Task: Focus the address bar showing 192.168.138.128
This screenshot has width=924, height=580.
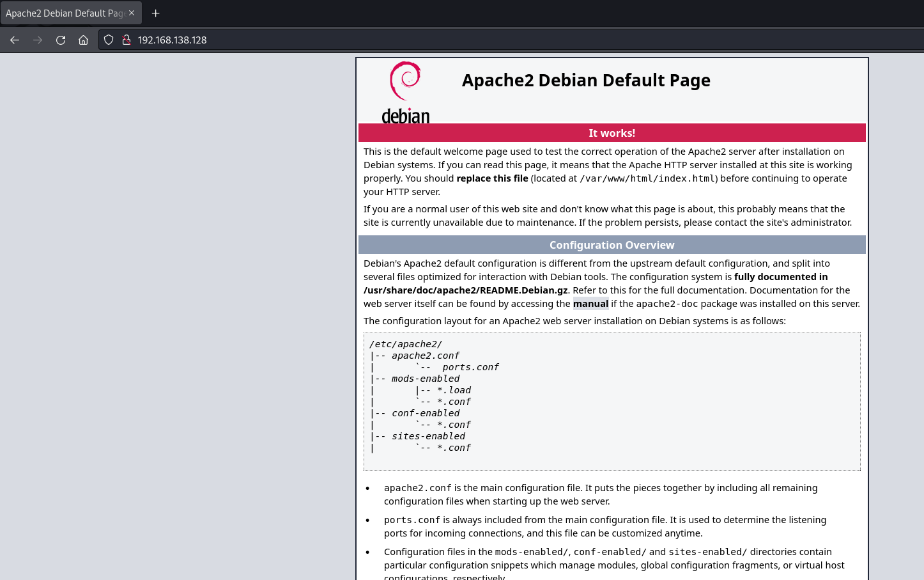Action: pyautogui.click(x=511, y=40)
